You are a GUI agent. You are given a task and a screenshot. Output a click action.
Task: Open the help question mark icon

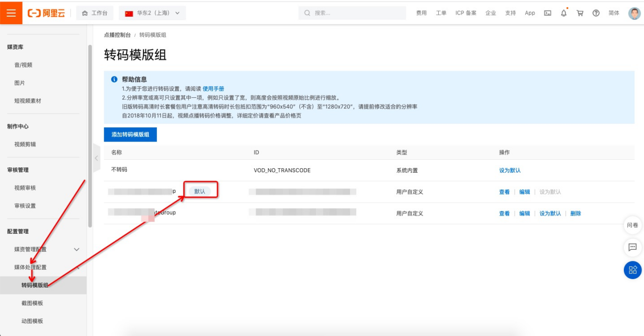(596, 13)
